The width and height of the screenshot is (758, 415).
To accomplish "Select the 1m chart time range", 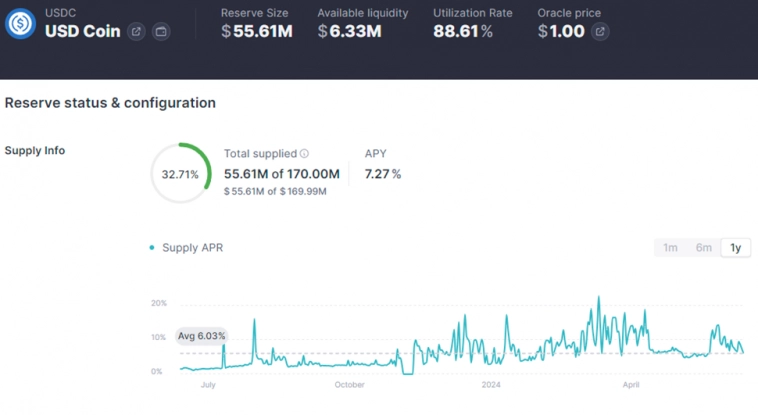I will [x=670, y=248].
